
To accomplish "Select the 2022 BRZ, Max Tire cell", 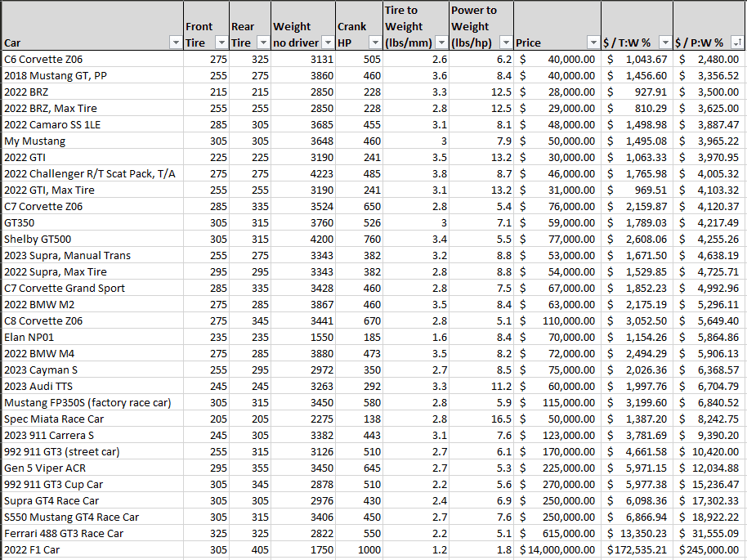I will click(x=92, y=108).
